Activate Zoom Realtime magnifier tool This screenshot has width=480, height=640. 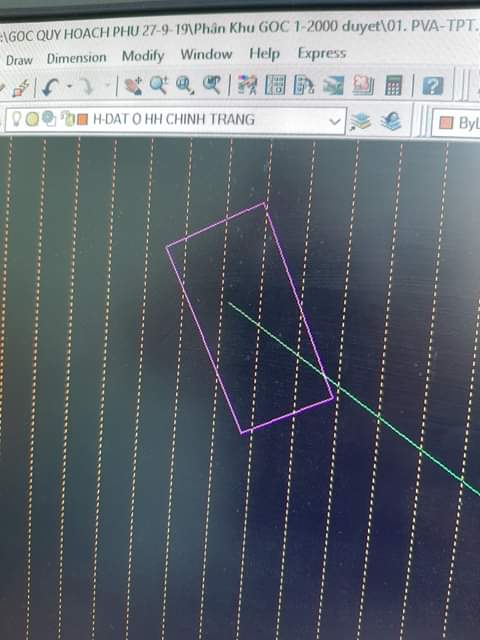(x=158, y=85)
